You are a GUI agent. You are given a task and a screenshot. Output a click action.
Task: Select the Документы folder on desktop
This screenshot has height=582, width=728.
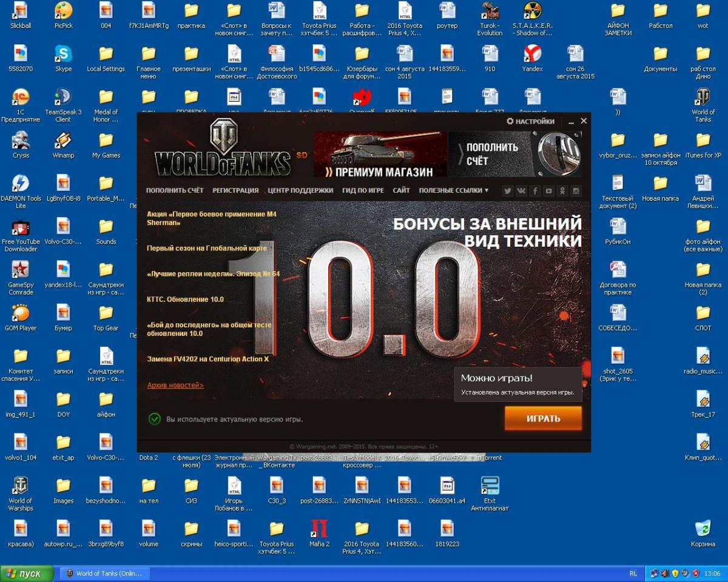[x=661, y=58]
